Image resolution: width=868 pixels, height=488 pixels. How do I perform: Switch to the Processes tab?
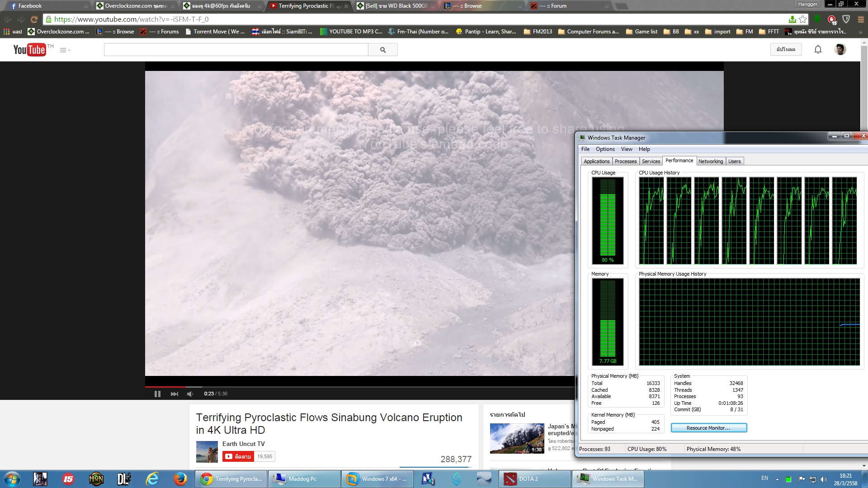(625, 161)
